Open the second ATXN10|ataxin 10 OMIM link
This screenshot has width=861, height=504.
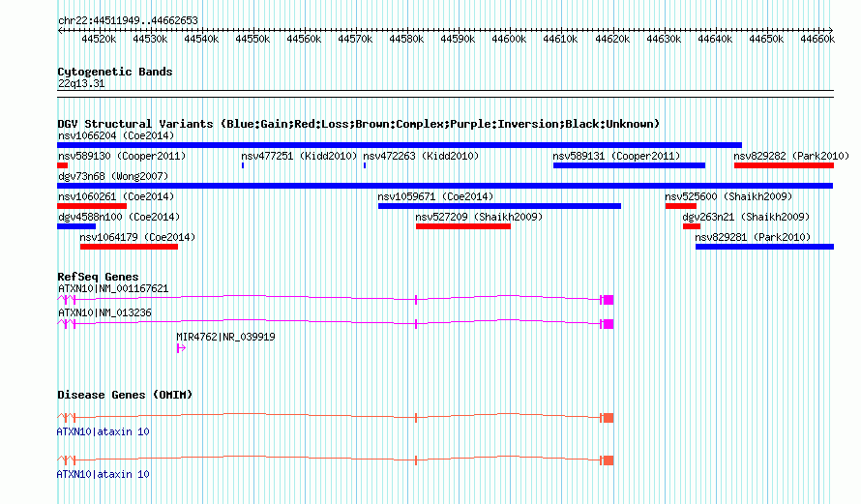pyautogui.click(x=104, y=474)
